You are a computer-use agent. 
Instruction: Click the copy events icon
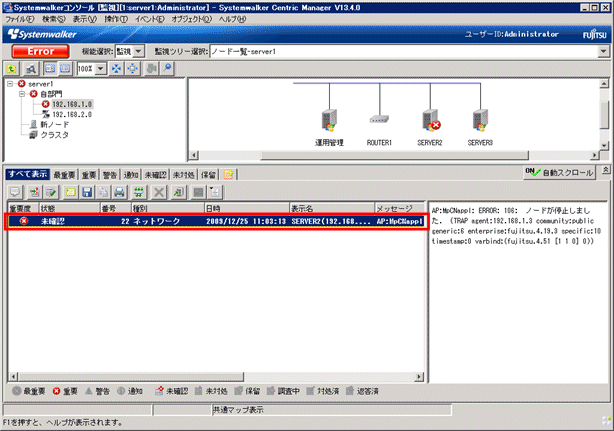(x=103, y=192)
